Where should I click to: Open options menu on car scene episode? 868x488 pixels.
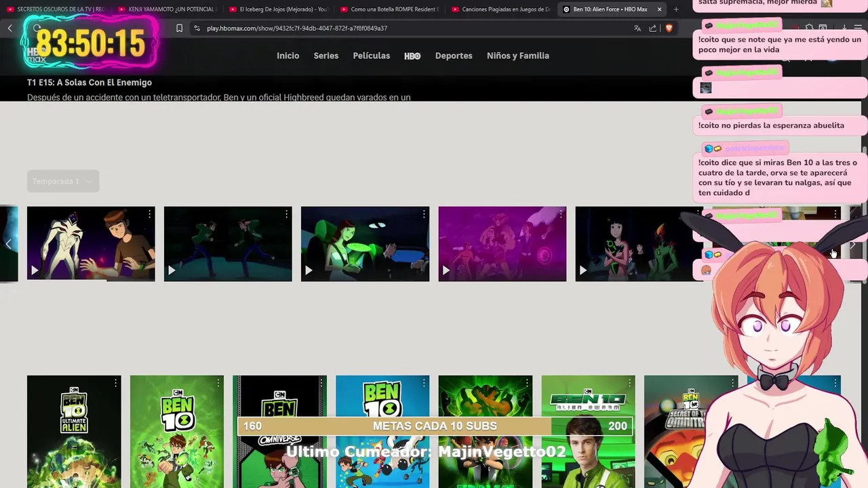(424, 214)
